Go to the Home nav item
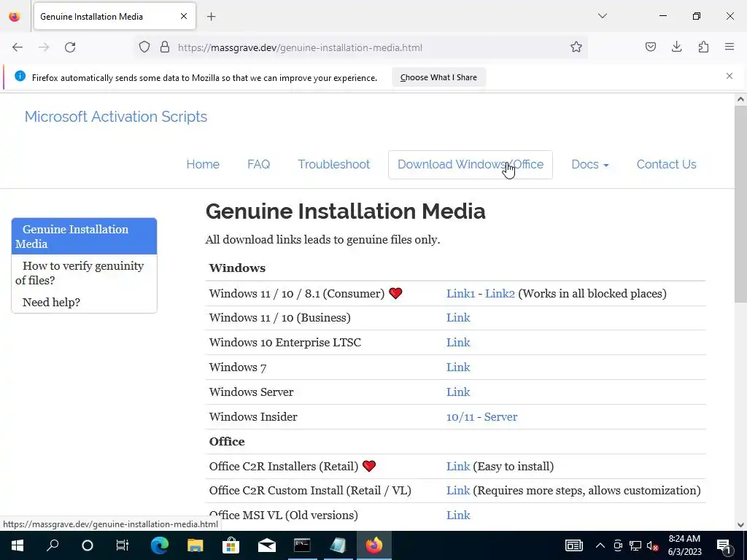The width and height of the screenshot is (747, 560). coord(203,164)
